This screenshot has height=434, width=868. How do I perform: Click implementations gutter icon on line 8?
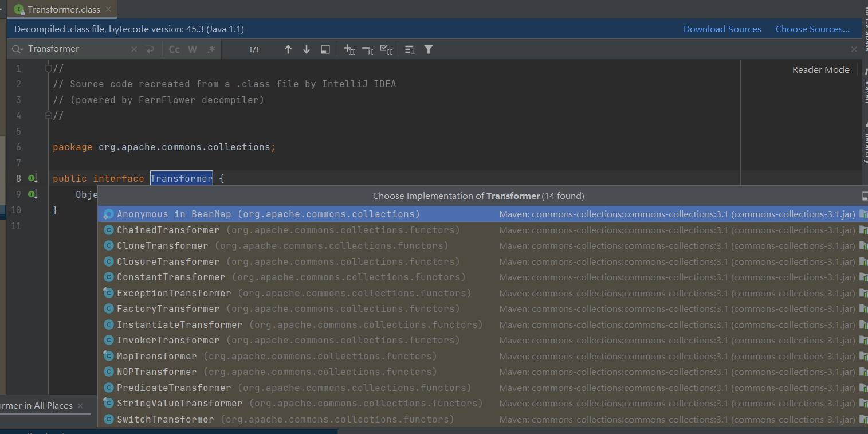(33, 178)
